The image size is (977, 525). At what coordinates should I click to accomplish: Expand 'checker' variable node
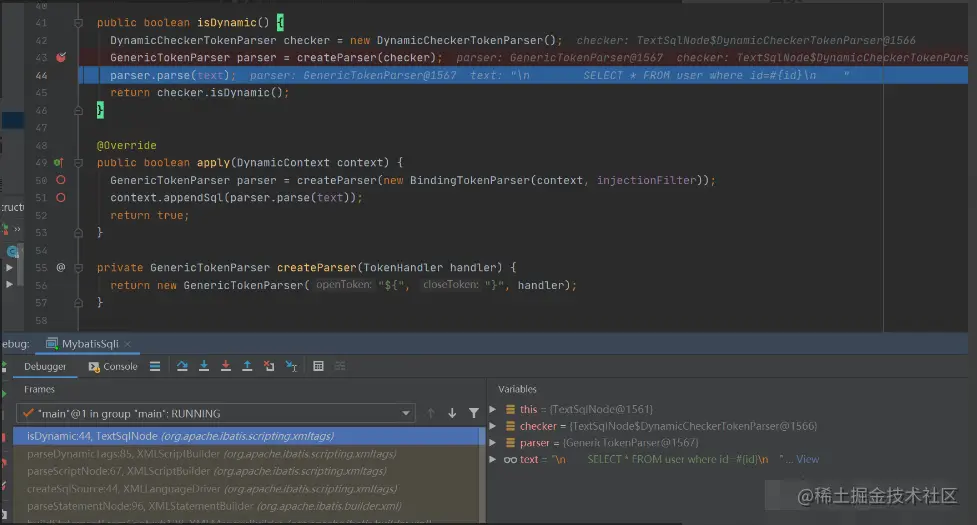(493, 426)
